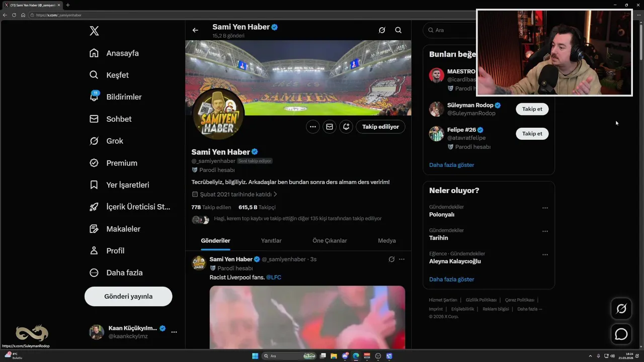The width and height of the screenshot is (644, 362).
Task: Click search icon in profile header
Action: 398,30
